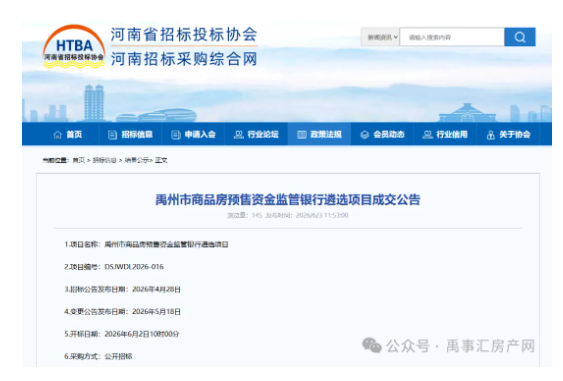The image size is (563, 381).
Task: Click the line 3.招标公告发布日期 2026年4月28日
Action: [x=122, y=289]
